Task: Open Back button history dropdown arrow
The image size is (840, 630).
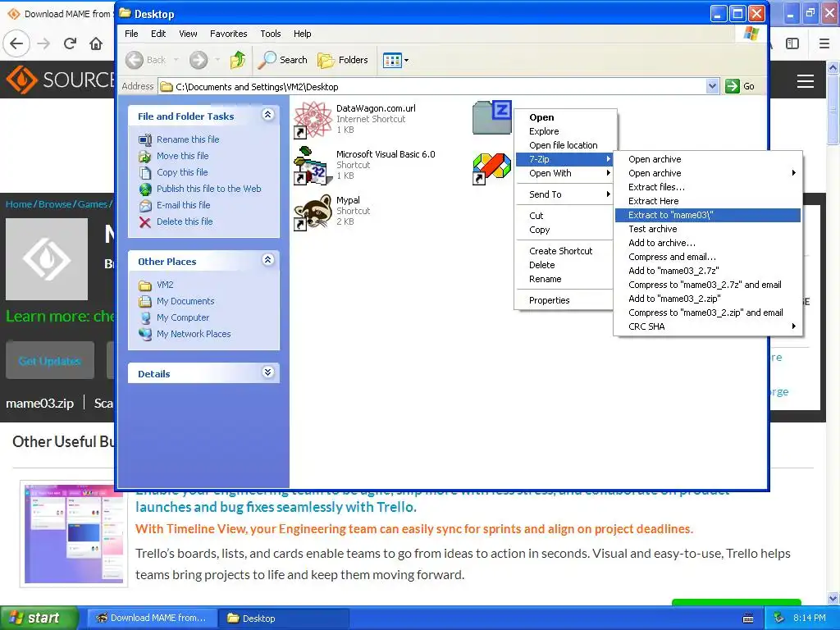Action: pos(176,60)
